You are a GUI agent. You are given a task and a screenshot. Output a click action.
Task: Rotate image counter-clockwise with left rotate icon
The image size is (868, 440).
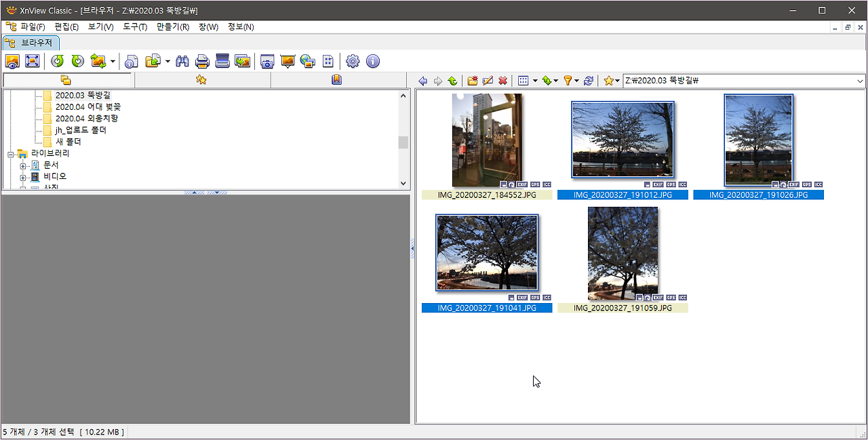58,61
